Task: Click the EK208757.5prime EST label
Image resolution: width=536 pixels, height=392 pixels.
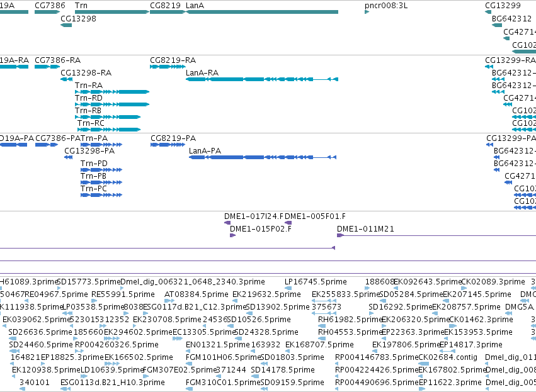Action: click(x=467, y=307)
